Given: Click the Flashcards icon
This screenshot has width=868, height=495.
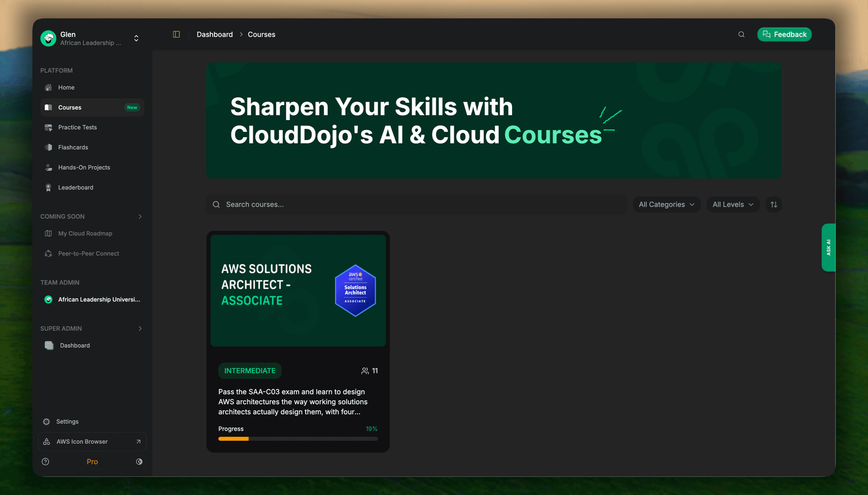Looking at the screenshot, I should coord(48,147).
